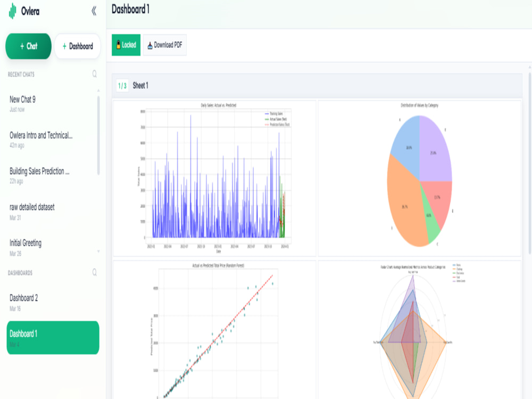Open the Radar Chart of product categories
This screenshot has height=399, width=532.
420,330
